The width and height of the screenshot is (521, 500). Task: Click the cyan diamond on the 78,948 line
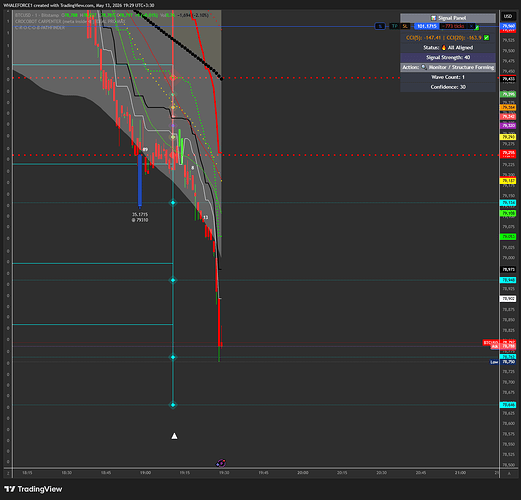pyautogui.click(x=173, y=280)
